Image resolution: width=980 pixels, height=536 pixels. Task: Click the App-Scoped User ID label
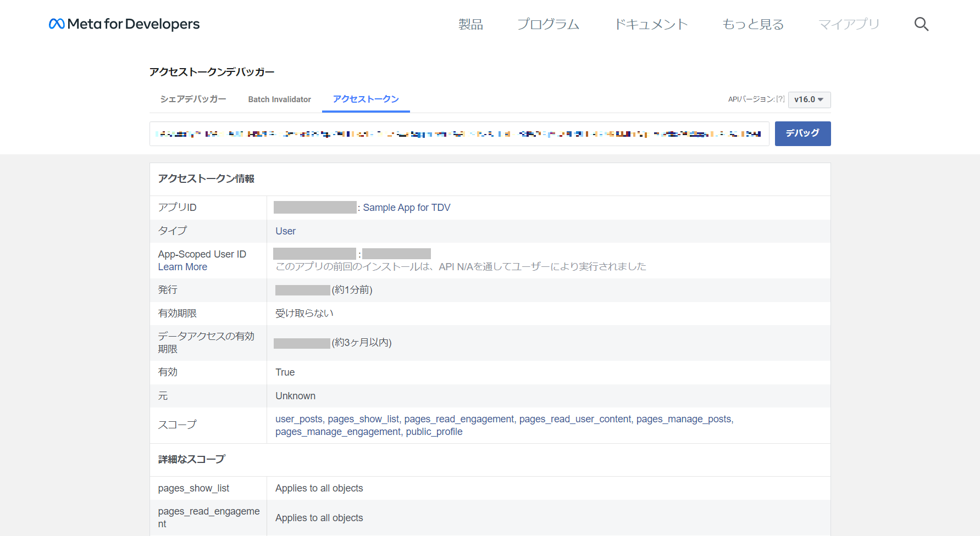(x=202, y=254)
